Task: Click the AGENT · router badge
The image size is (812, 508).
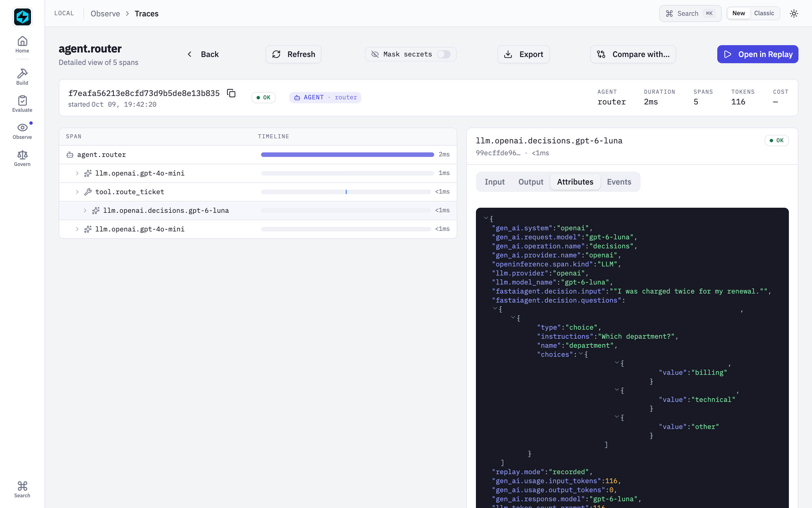Action: (325, 97)
